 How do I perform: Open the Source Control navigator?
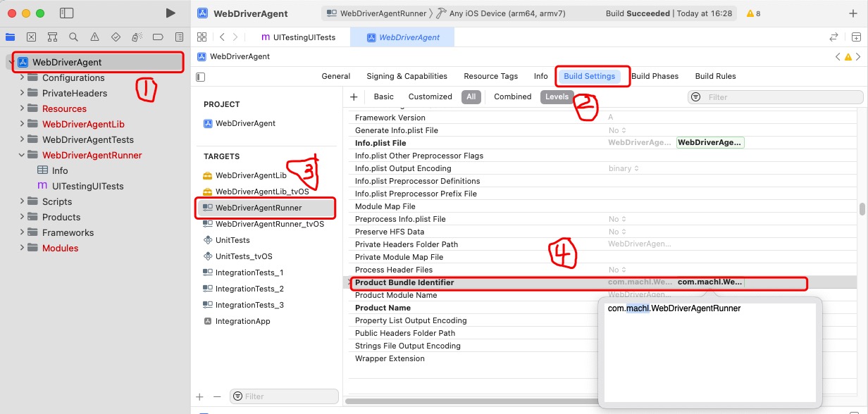click(x=31, y=37)
